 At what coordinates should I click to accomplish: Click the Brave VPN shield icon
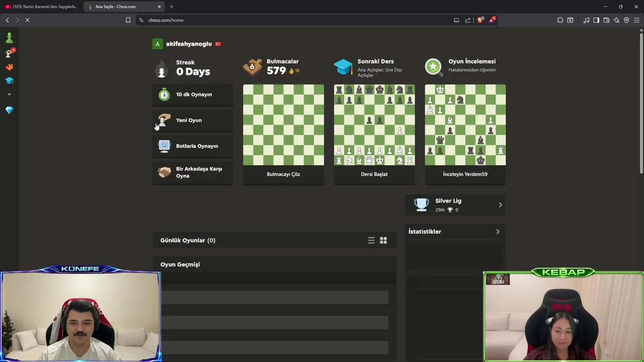pyautogui.click(x=626, y=20)
